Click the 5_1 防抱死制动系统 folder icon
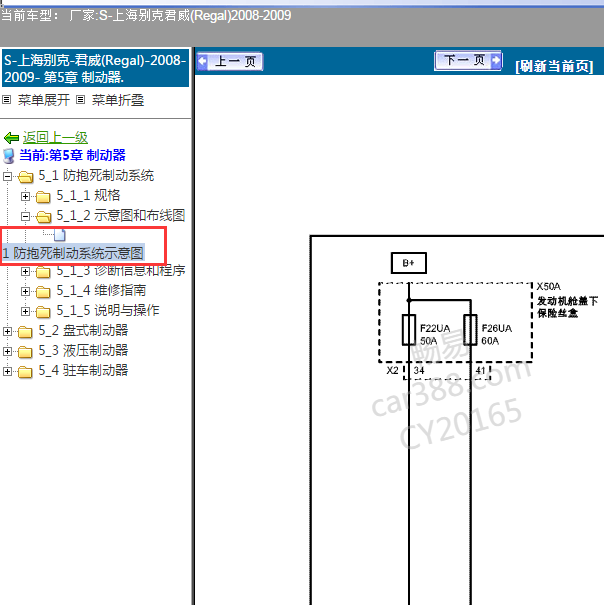 point(25,177)
